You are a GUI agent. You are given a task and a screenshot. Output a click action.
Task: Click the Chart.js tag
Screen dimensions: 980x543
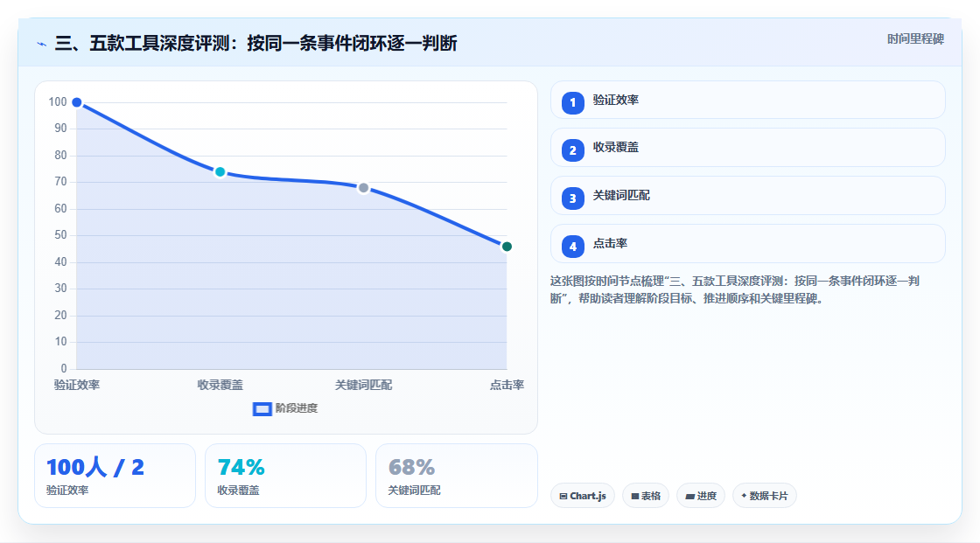coord(583,496)
